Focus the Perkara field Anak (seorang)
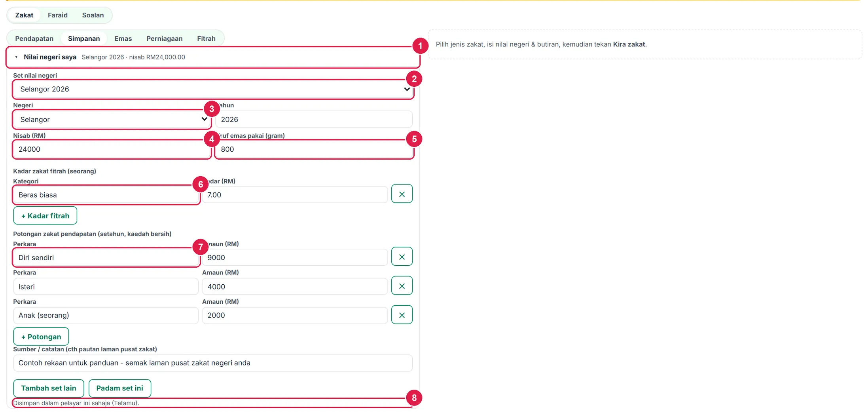868x415 pixels. tap(106, 315)
